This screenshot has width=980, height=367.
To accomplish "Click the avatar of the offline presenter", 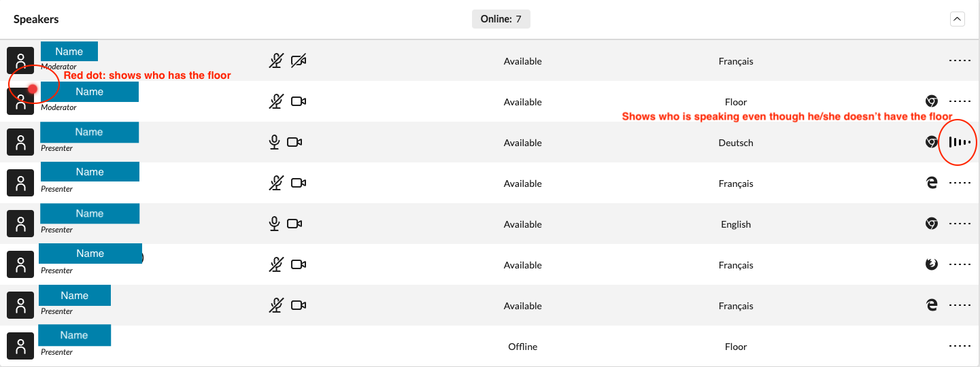I will pyautogui.click(x=20, y=345).
